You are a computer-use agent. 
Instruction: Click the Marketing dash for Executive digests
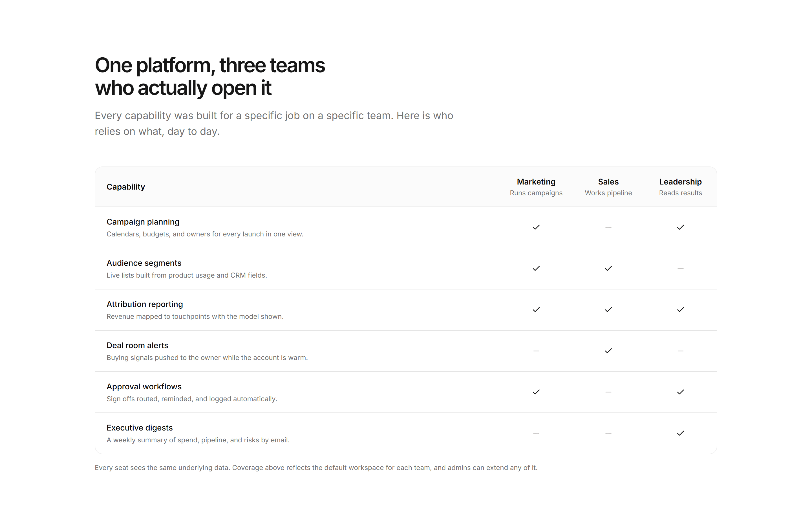tap(536, 434)
